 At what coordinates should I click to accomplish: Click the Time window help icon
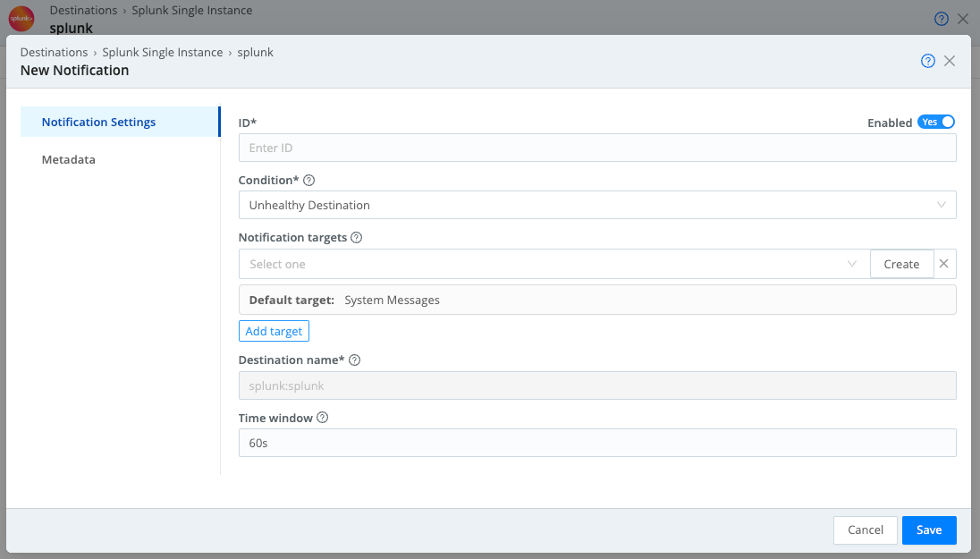321,417
